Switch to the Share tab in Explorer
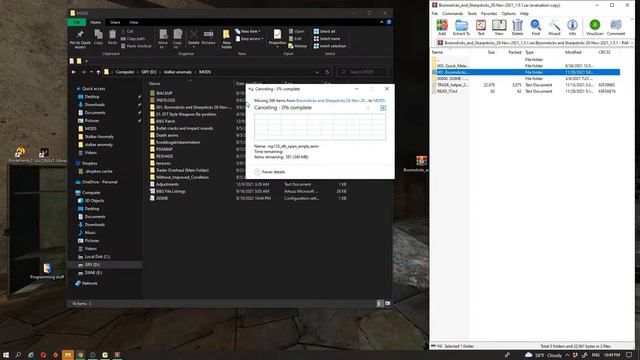The image size is (640, 360). [x=115, y=22]
